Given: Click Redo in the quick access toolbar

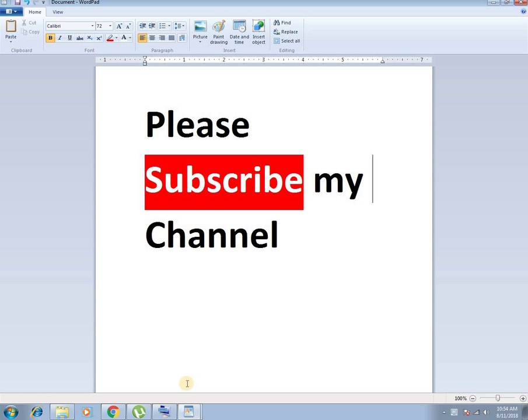Looking at the screenshot, I should (35, 2).
